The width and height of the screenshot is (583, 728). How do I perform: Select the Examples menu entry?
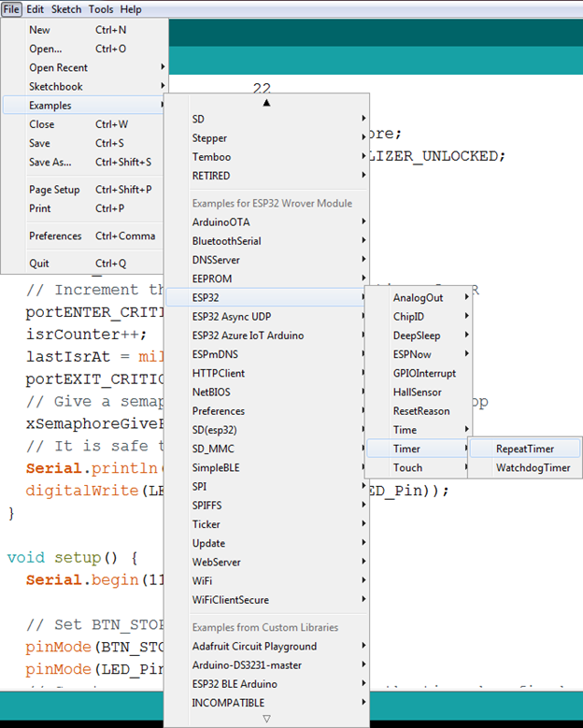84,106
